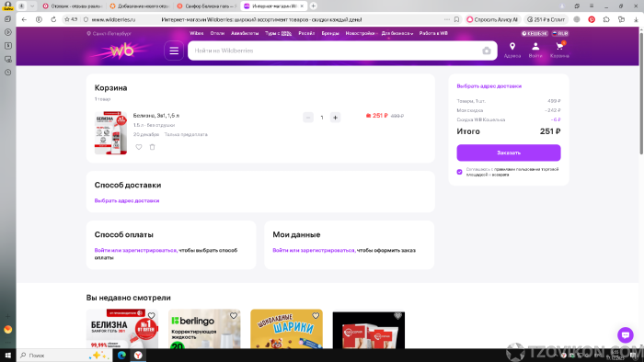Screen dimensions: 644x362
Task: Open the sidebar history clock icon
Action: tap(7, 73)
